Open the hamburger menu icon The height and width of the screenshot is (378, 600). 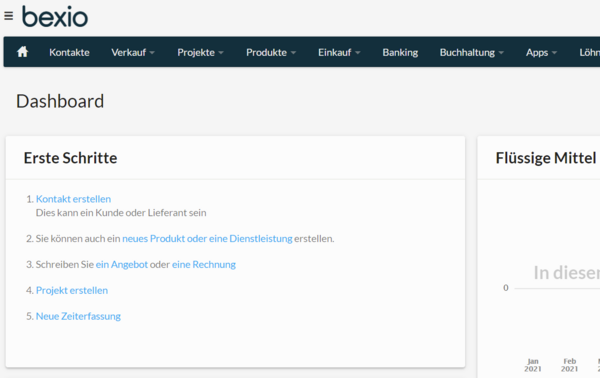[x=8, y=16]
